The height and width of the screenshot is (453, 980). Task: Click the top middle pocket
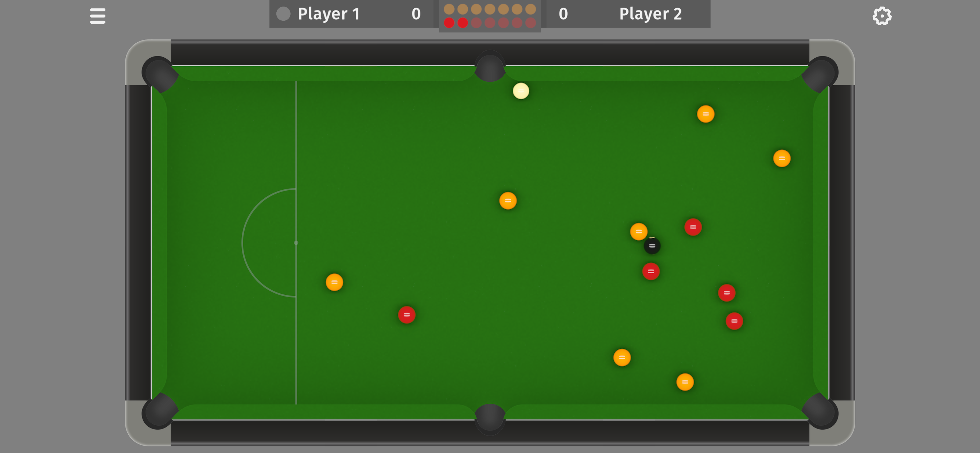tap(490, 66)
